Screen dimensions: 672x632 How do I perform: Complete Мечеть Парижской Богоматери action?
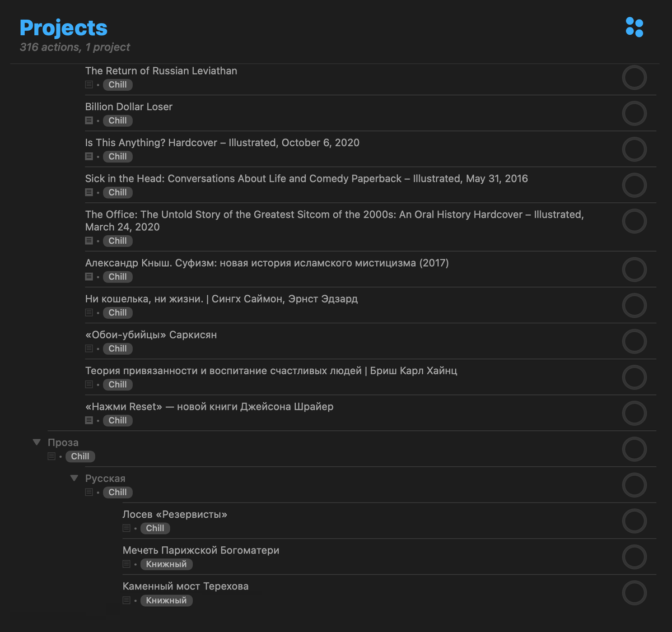coord(634,557)
